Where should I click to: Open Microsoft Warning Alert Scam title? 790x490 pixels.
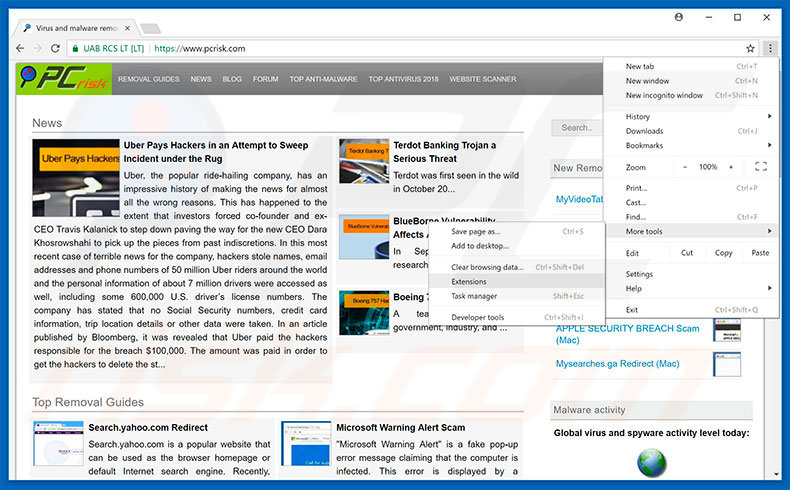pos(401,428)
